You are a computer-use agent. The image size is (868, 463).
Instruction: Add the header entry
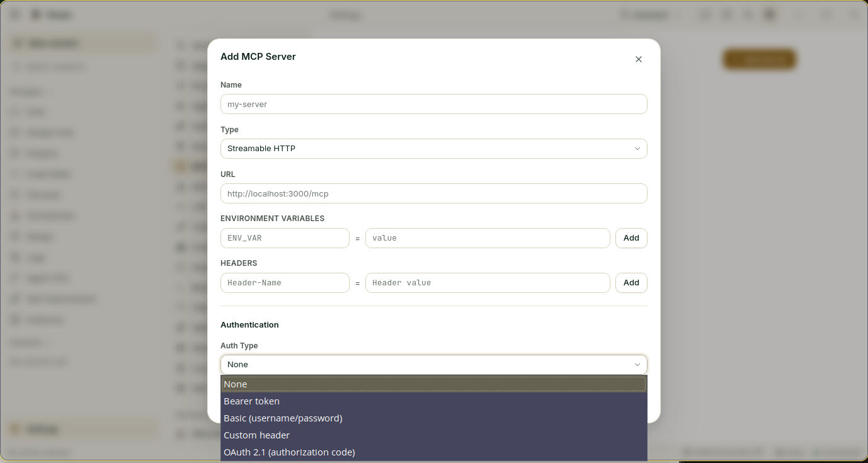631,283
